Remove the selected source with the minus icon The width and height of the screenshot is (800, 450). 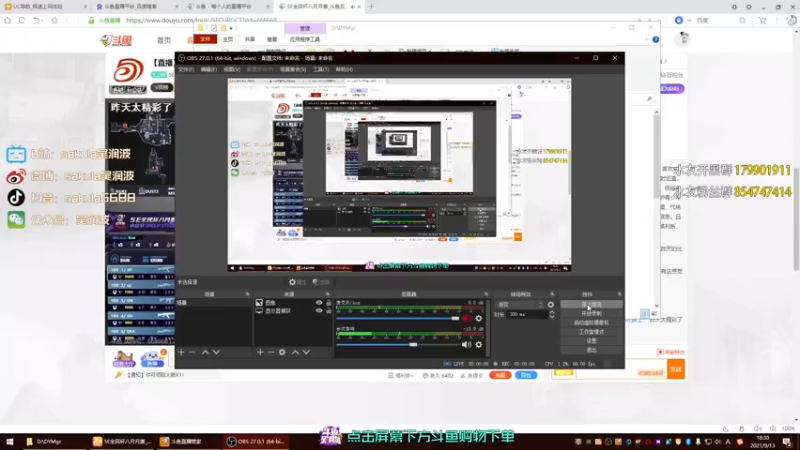(x=271, y=352)
